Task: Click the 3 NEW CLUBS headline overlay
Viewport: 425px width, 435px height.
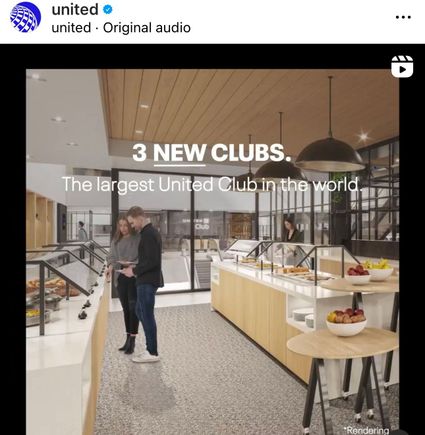Action: point(212,152)
